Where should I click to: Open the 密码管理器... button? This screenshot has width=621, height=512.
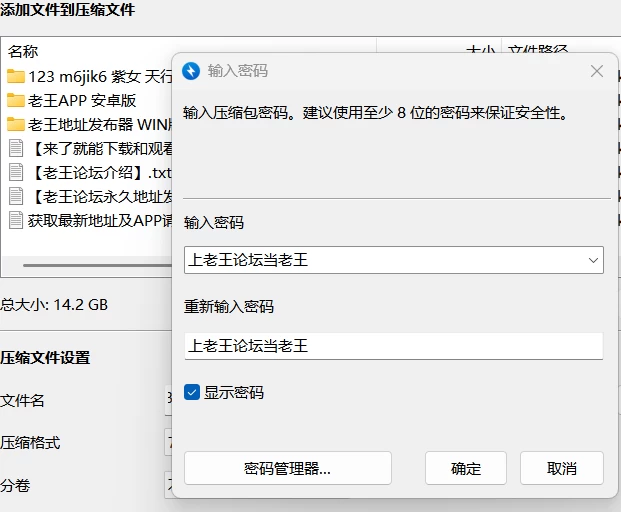[288, 468]
